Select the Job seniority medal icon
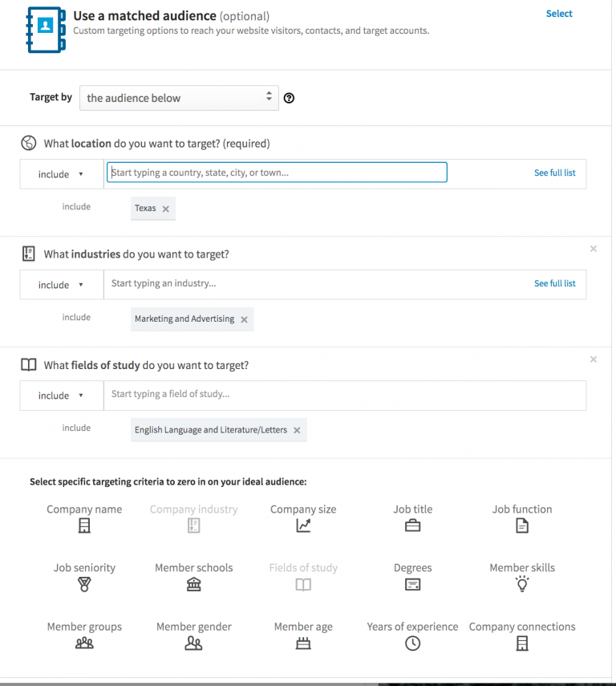This screenshot has height=686, width=616. pos(84,584)
